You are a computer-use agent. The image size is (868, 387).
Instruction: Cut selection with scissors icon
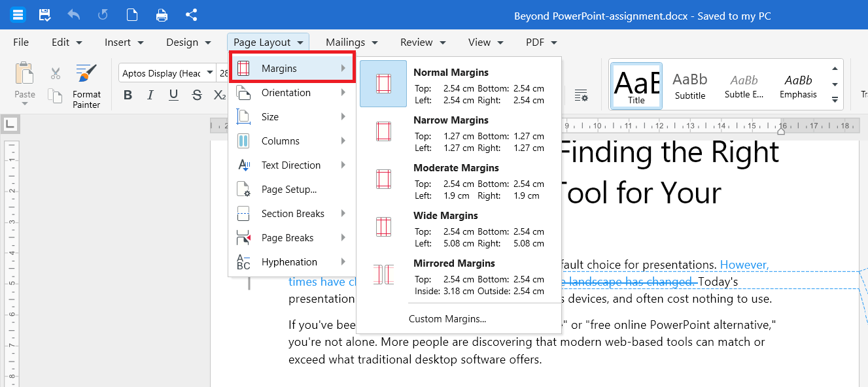tap(56, 73)
